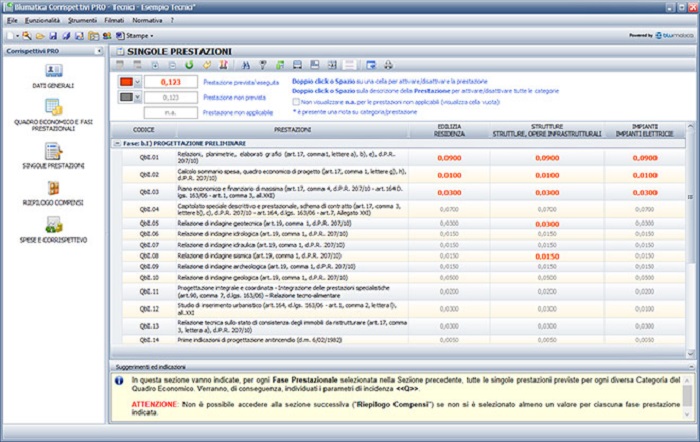Click the Prestazioni column header
The height and width of the screenshot is (442, 700).
[x=293, y=130]
